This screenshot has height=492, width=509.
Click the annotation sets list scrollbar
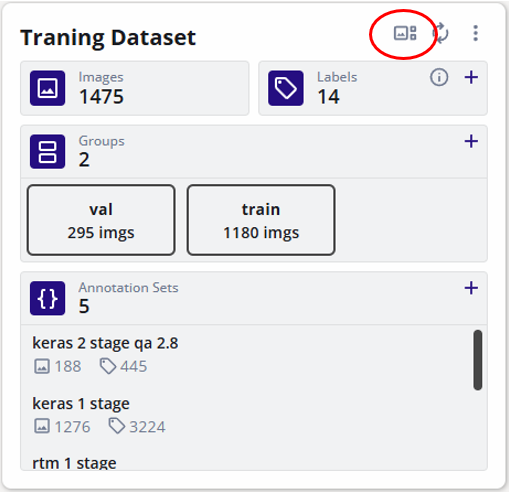[x=478, y=360]
